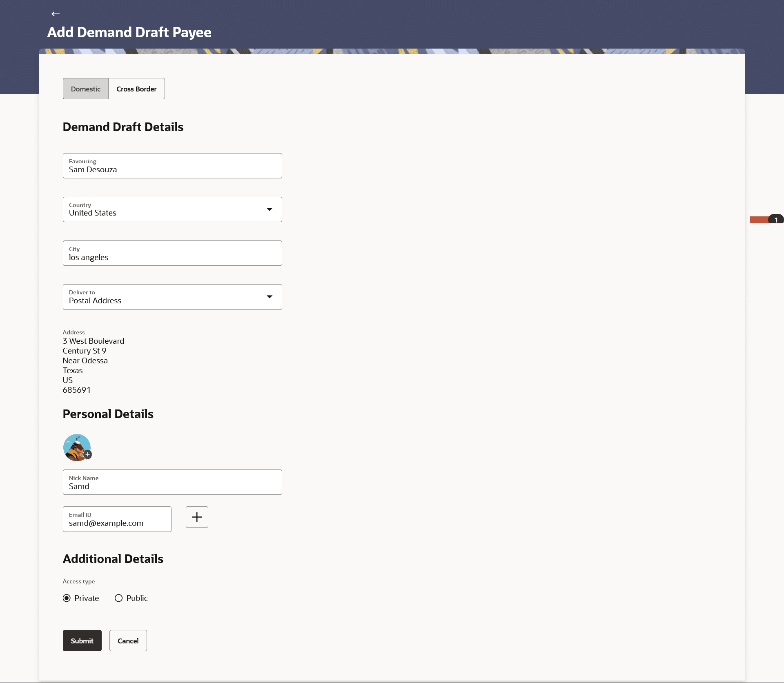Select Public access type
Screen dimensions: 784x683
coord(118,598)
